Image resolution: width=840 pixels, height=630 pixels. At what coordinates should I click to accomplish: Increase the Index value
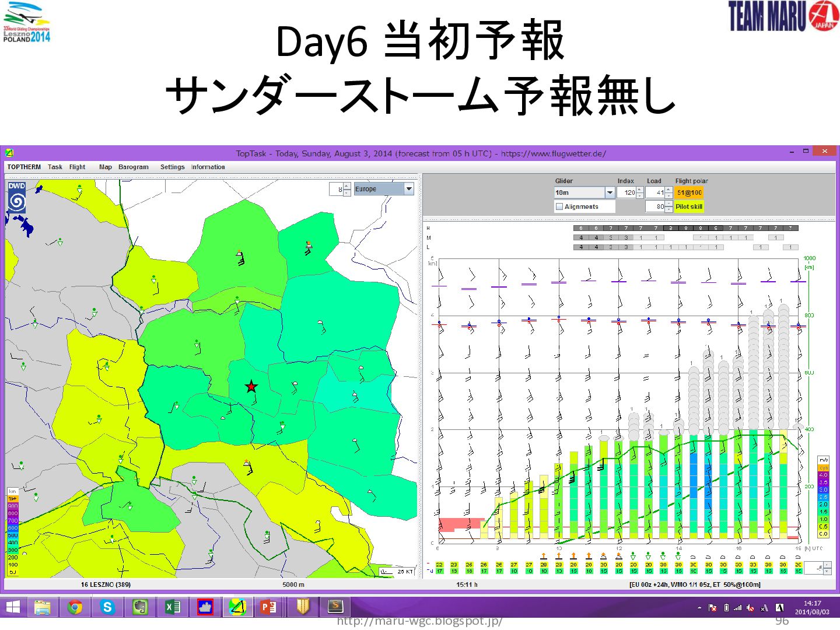click(640, 190)
